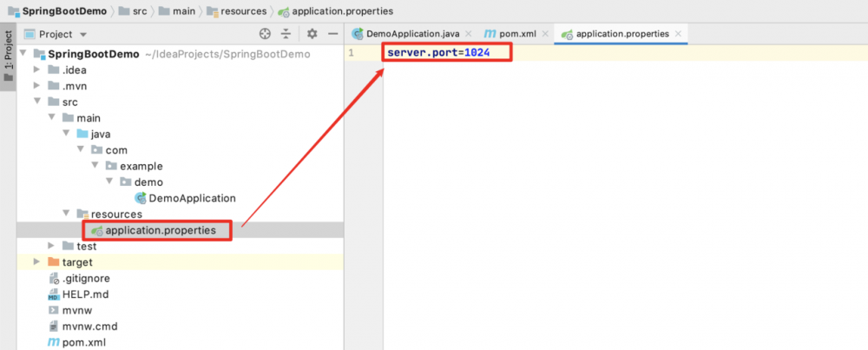Click the .gitignore file icon
Image resolution: width=868 pixels, height=350 pixels.
[54, 278]
